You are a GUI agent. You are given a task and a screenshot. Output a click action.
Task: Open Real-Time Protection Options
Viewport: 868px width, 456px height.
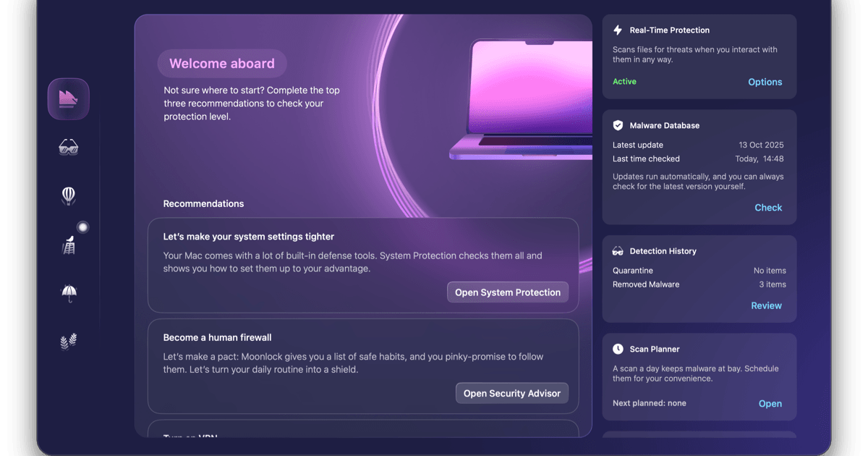coord(765,82)
